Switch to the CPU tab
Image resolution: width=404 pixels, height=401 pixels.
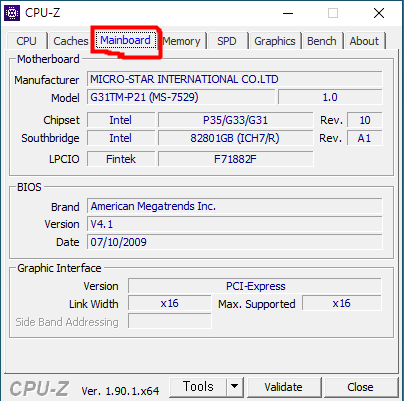pos(26,41)
